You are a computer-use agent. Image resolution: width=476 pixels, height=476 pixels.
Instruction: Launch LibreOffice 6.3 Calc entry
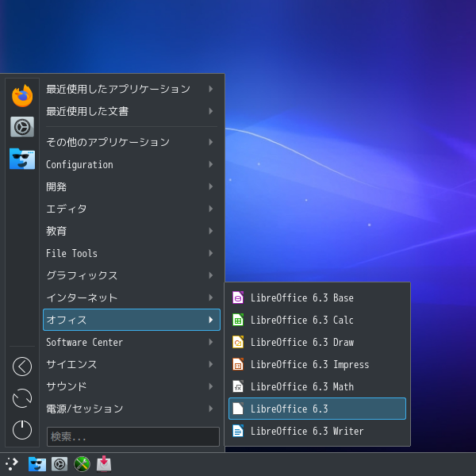(x=317, y=320)
